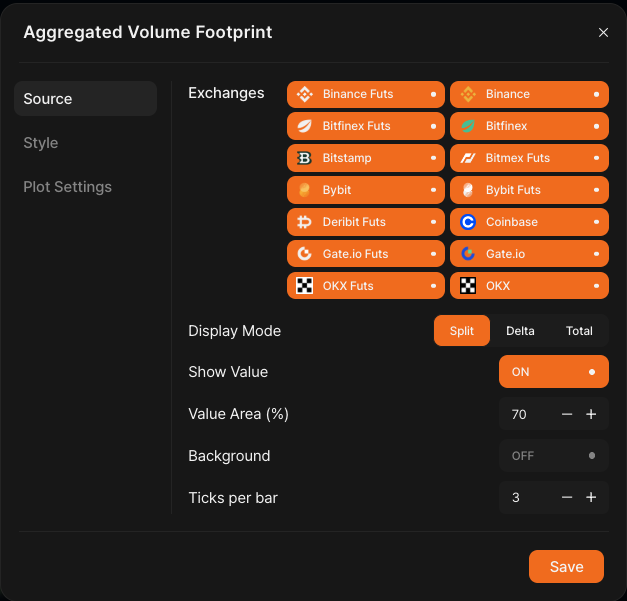Toggle the Bitstamp indicator dot
Viewport: 627px width, 601px height.
(x=433, y=158)
